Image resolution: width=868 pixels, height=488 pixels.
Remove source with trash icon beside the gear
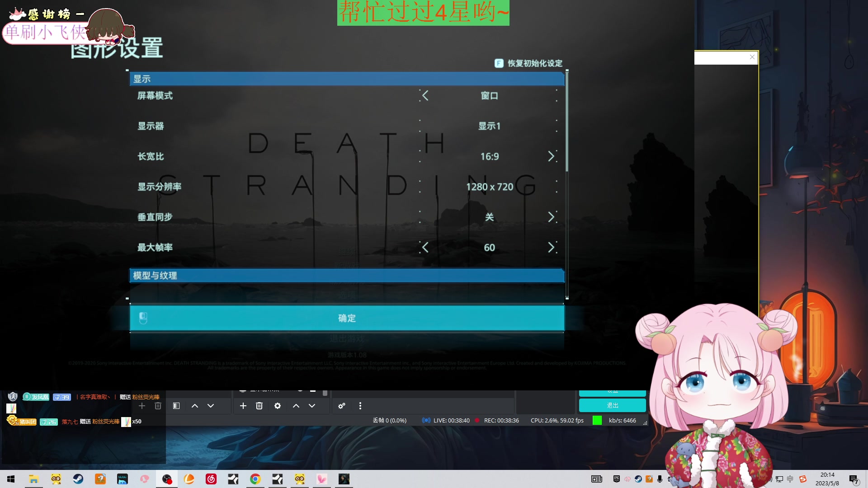tap(259, 406)
